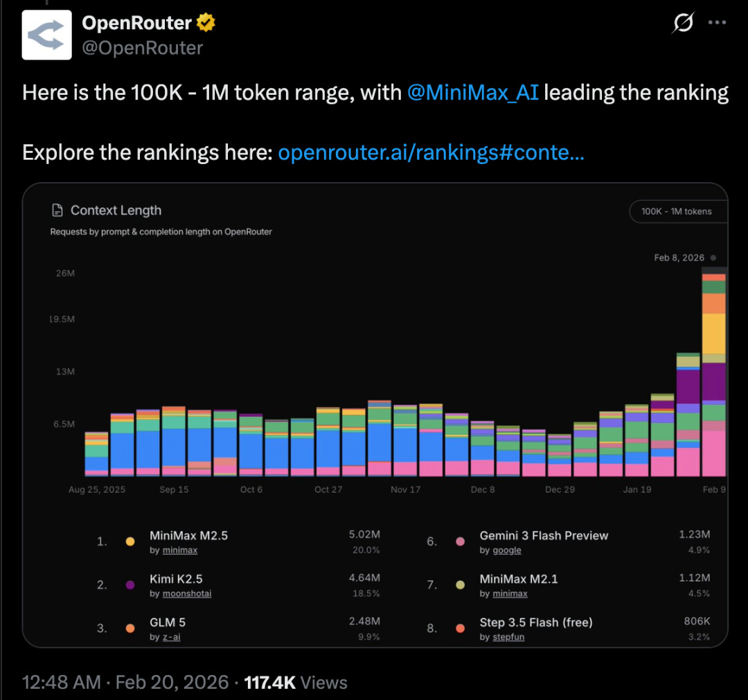Click the @OpenRouter handle
Image resolution: width=748 pixels, height=700 pixels.
click(x=143, y=48)
